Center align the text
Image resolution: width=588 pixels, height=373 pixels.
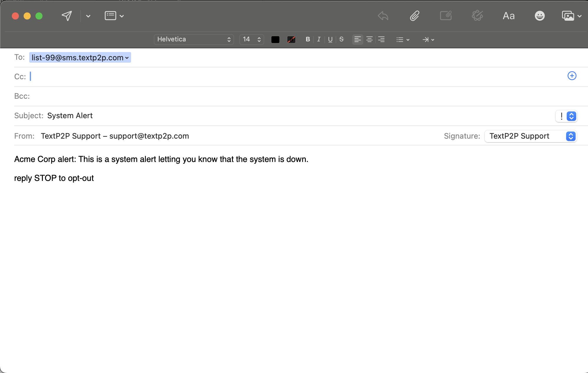369,39
